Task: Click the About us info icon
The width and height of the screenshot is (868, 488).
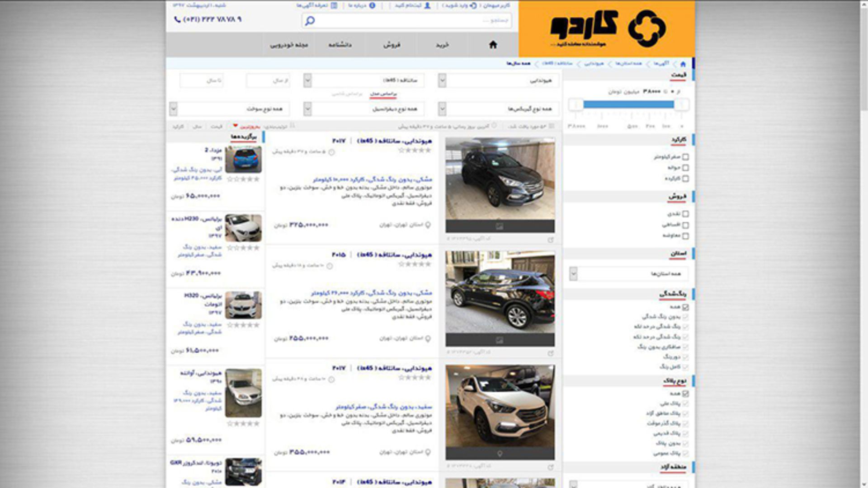Action: 372,5
